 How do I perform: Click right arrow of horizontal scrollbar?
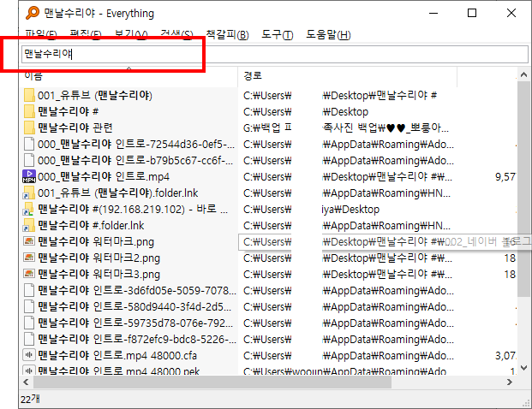pos(509,382)
